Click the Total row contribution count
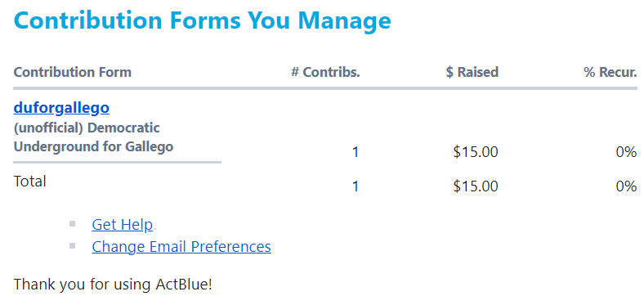The image size is (644, 305). pyautogui.click(x=356, y=186)
